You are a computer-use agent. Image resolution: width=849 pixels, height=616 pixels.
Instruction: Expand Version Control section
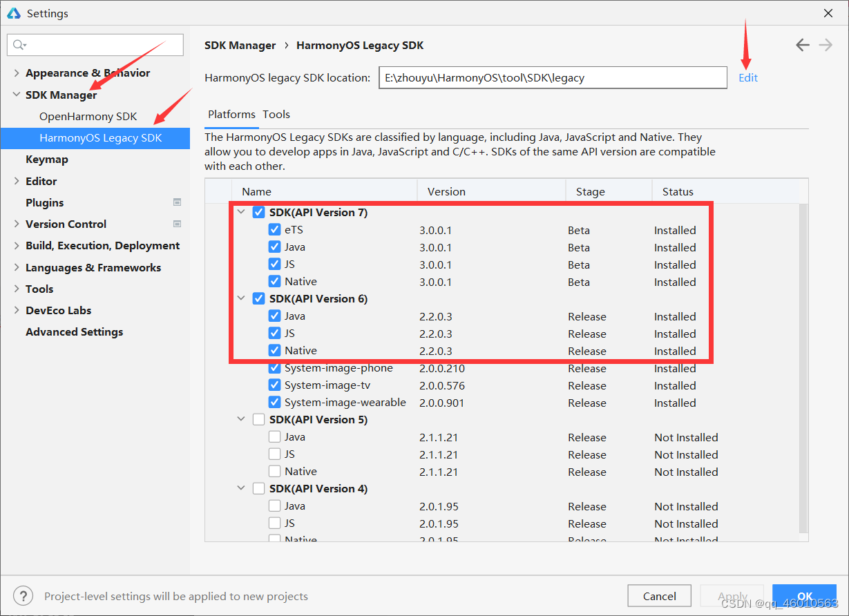(17, 224)
